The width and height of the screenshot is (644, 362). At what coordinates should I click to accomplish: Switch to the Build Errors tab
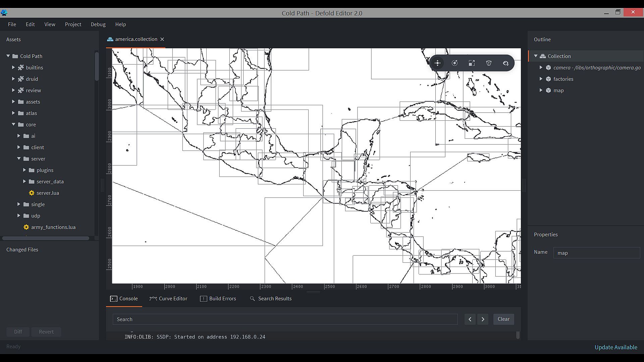pyautogui.click(x=218, y=299)
